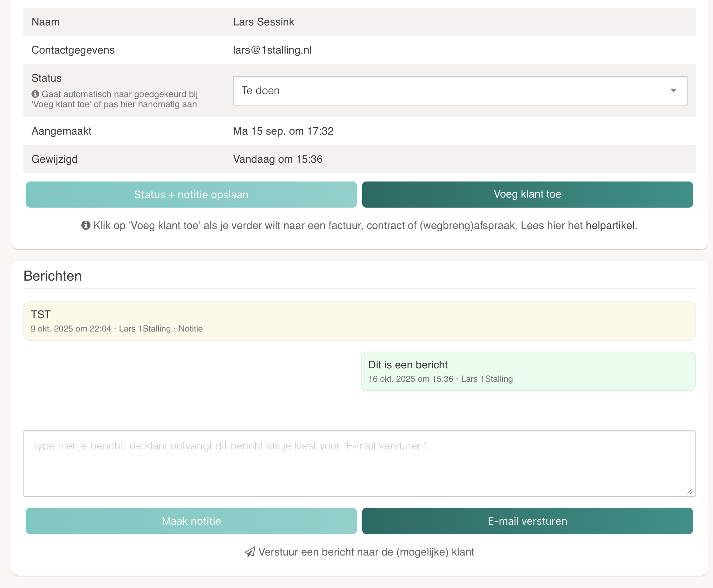Click the email address lars@1stalling.nl
The width and height of the screenshot is (713, 588).
272,50
